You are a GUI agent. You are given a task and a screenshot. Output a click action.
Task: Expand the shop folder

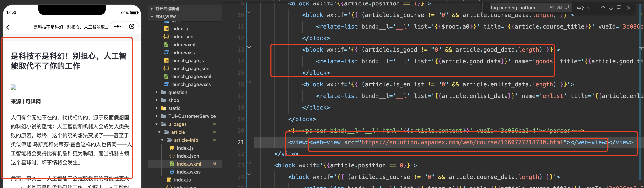click(x=157, y=100)
